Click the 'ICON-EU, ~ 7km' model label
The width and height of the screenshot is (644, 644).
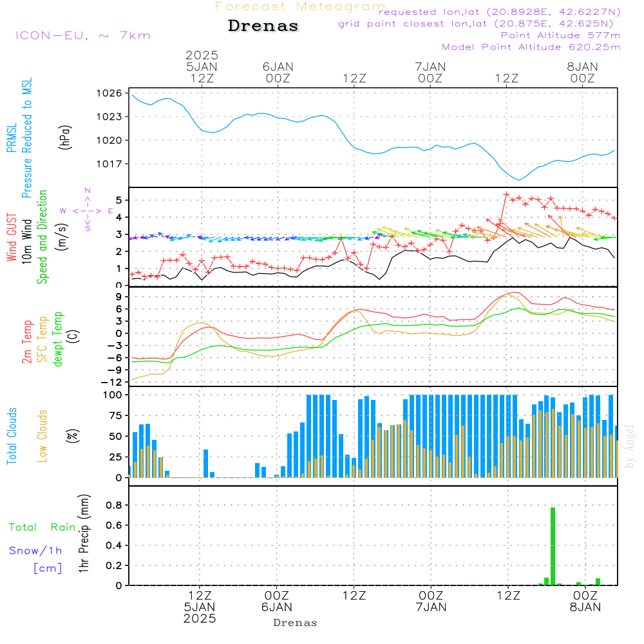(83, 35)
